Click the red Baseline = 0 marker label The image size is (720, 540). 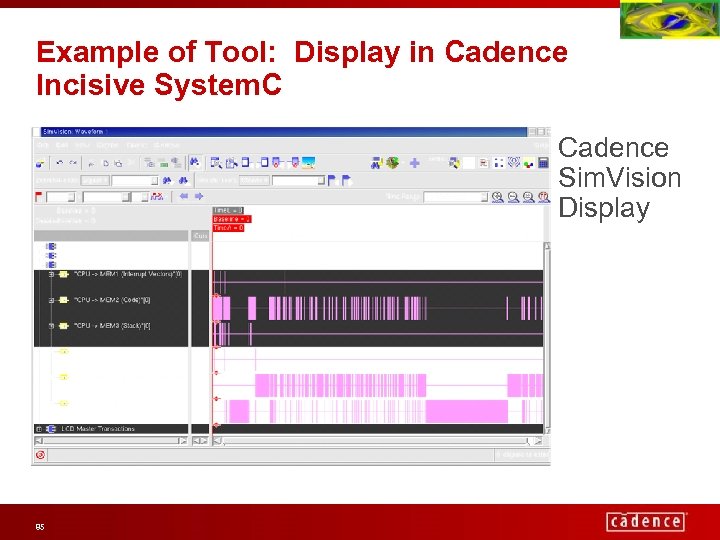coord(232,219)
